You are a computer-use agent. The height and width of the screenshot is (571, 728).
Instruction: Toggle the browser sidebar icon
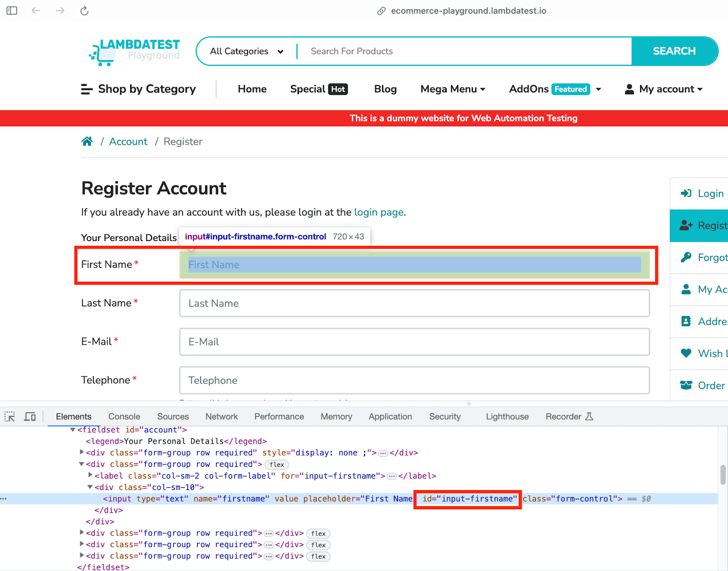12,10
